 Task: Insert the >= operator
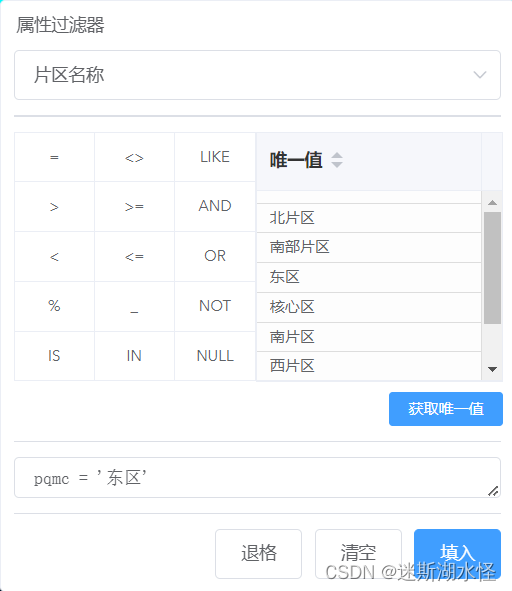click(134, 207)
